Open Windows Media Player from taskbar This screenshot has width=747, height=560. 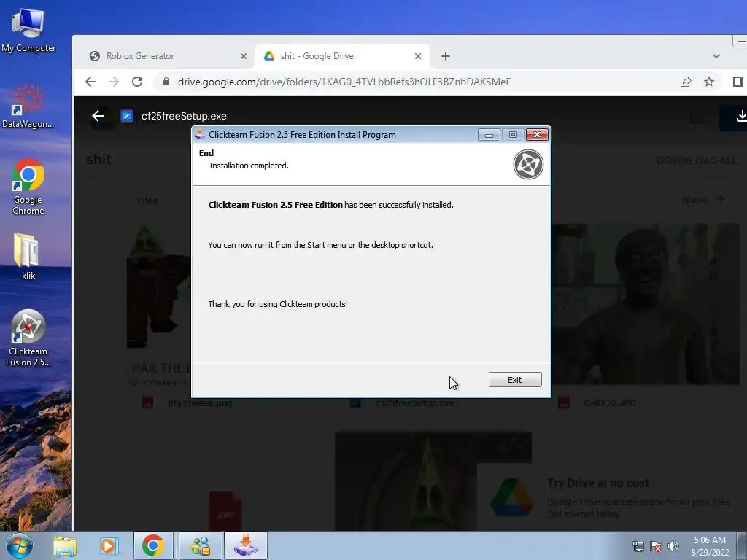pos(109,545)
